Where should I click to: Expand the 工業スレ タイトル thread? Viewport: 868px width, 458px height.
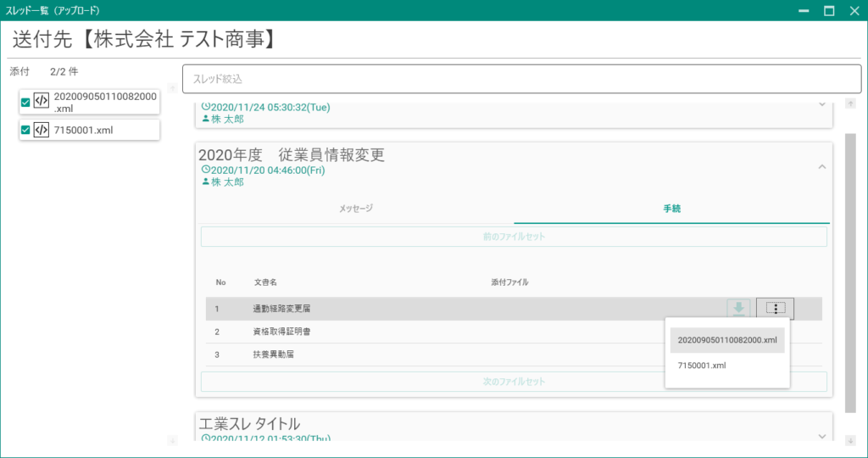[821, 435]
